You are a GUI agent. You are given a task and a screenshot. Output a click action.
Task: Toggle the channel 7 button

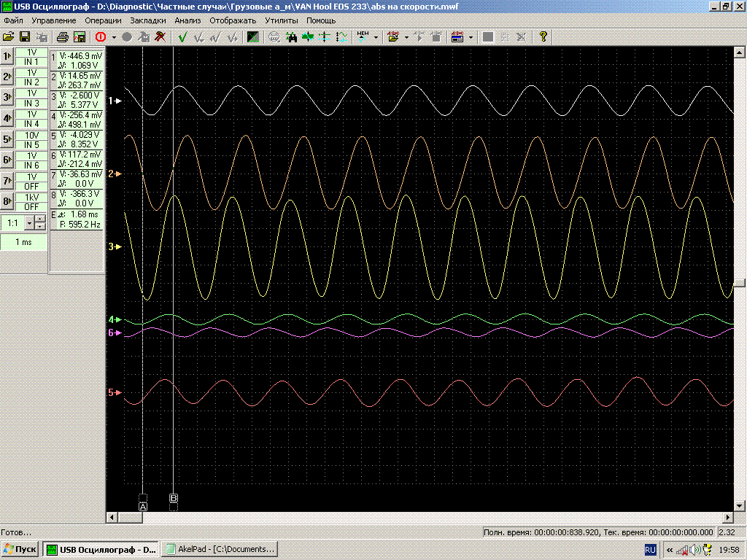pos(7,181)
